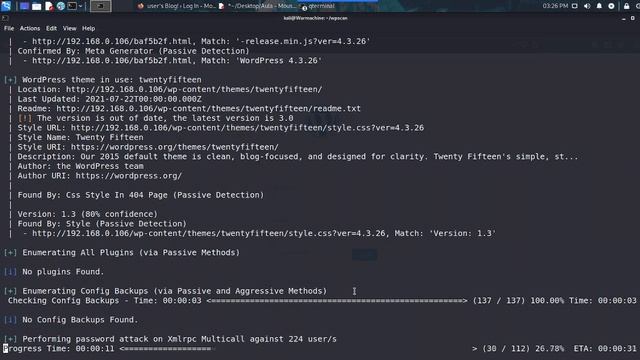The width and height of the screenshot is (640, 360).
Task: Click the password attack progress bar
Action: 298,349
